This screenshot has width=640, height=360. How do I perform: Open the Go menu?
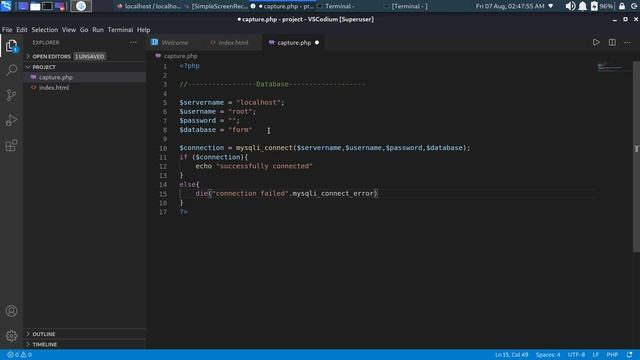pos(84,30)
